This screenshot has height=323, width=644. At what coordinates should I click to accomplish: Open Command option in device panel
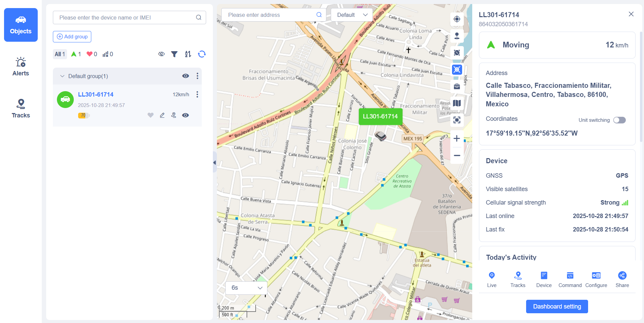(570, 279)
